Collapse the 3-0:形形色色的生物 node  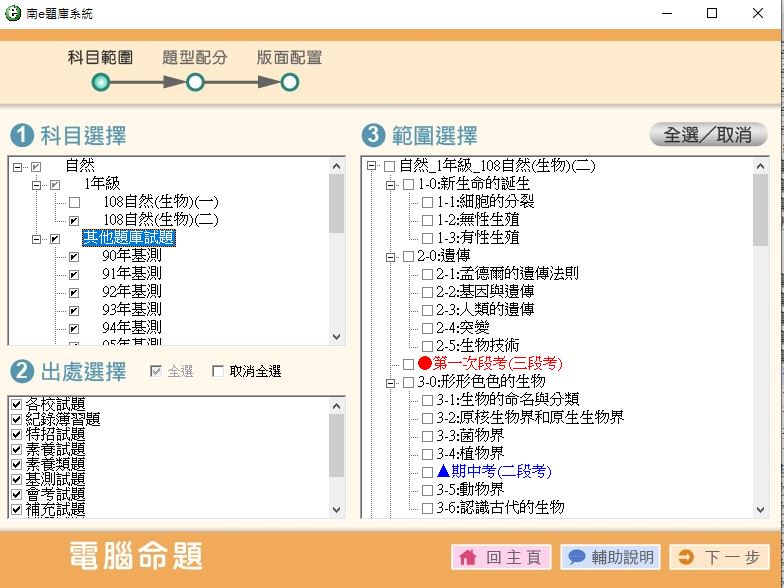click(x=390, y=382)
